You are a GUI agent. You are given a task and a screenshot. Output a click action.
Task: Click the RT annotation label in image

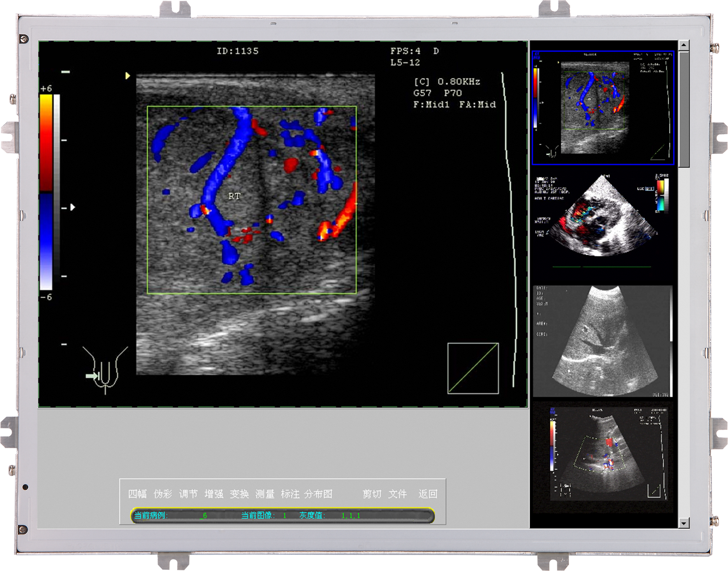tap(234, 197)
